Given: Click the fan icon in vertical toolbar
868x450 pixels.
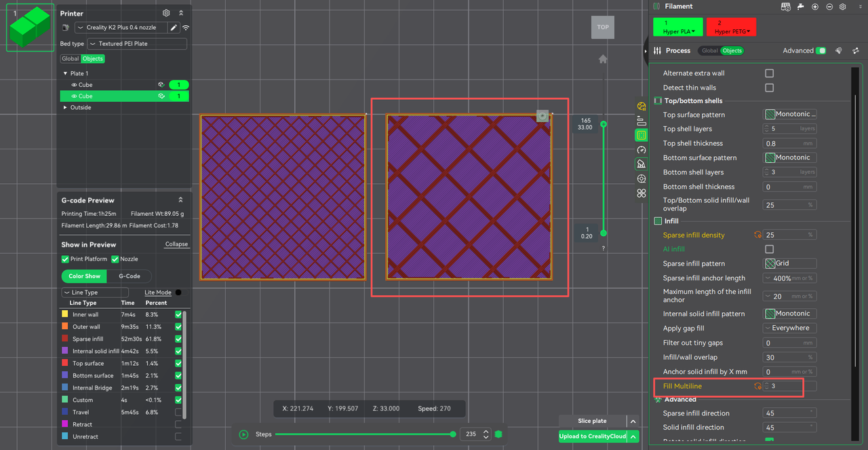Looking at the screenshot, I should click(x=642, y=193).
